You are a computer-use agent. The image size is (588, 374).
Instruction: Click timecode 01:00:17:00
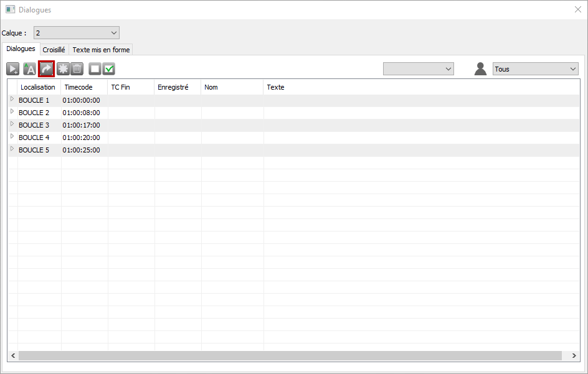(x=81, y=125)
